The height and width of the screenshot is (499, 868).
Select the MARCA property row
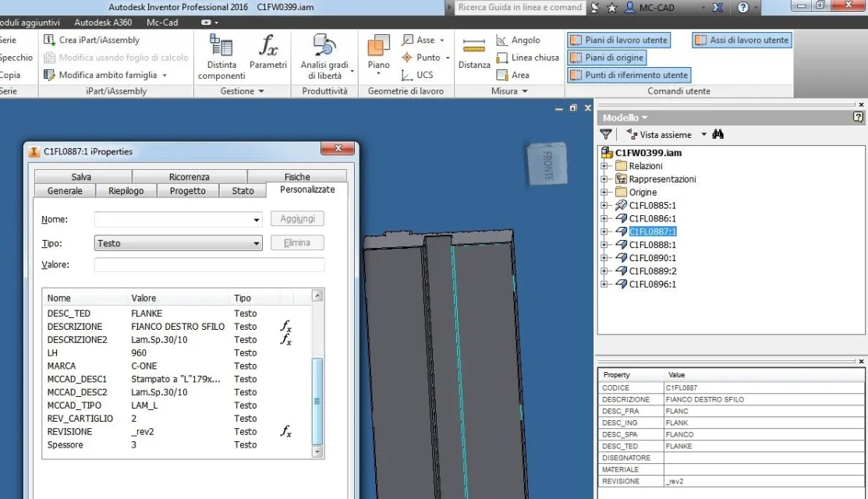point(177,366)
